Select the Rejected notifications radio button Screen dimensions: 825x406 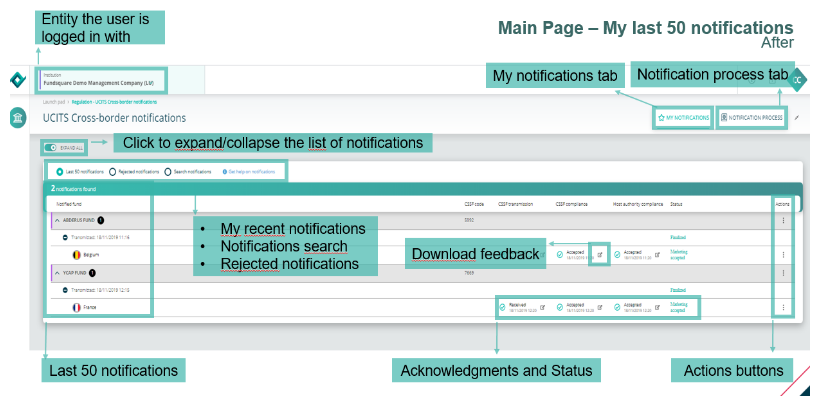113,172
